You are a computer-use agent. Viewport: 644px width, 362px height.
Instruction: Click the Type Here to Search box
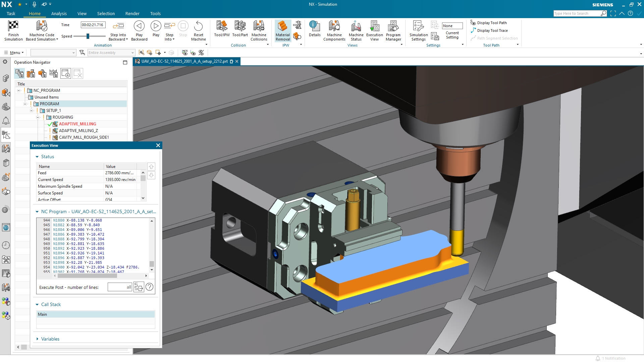click(x=577, y=13)
